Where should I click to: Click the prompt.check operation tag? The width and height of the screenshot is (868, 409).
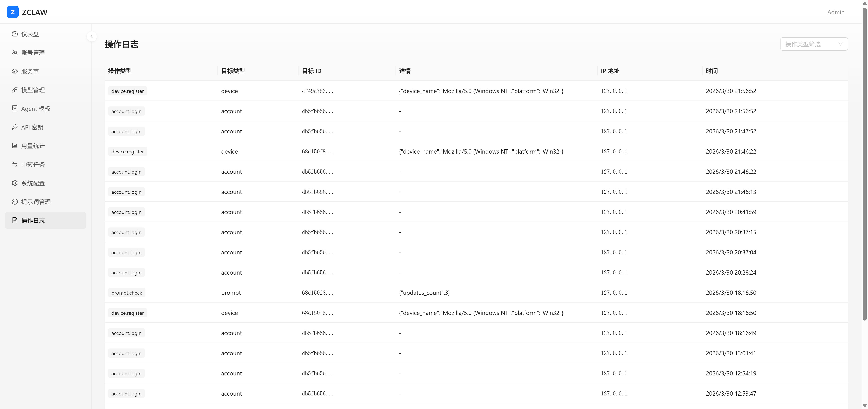pos(127,293)
